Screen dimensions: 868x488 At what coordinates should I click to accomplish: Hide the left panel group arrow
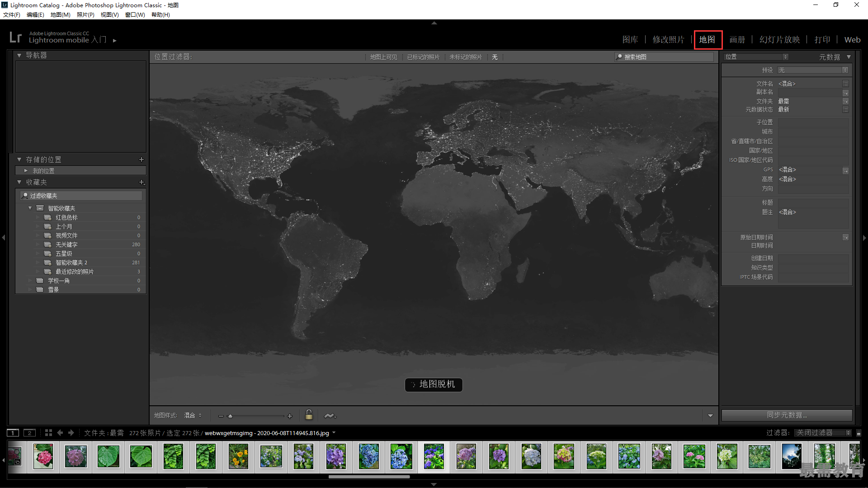tap(3, 237)
